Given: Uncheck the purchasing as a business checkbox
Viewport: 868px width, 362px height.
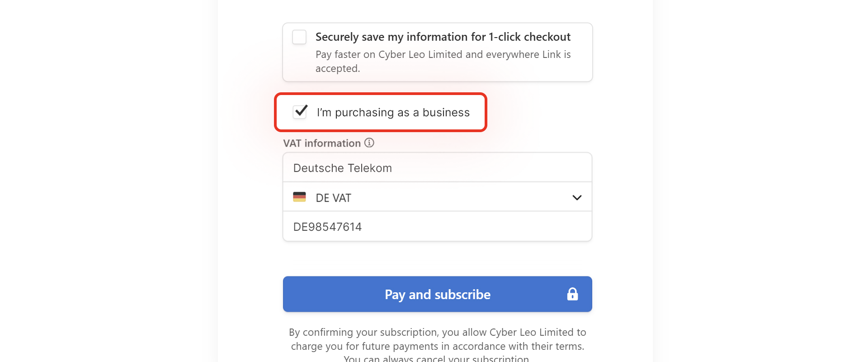Looking at the screenshot, I should (300, 112).
